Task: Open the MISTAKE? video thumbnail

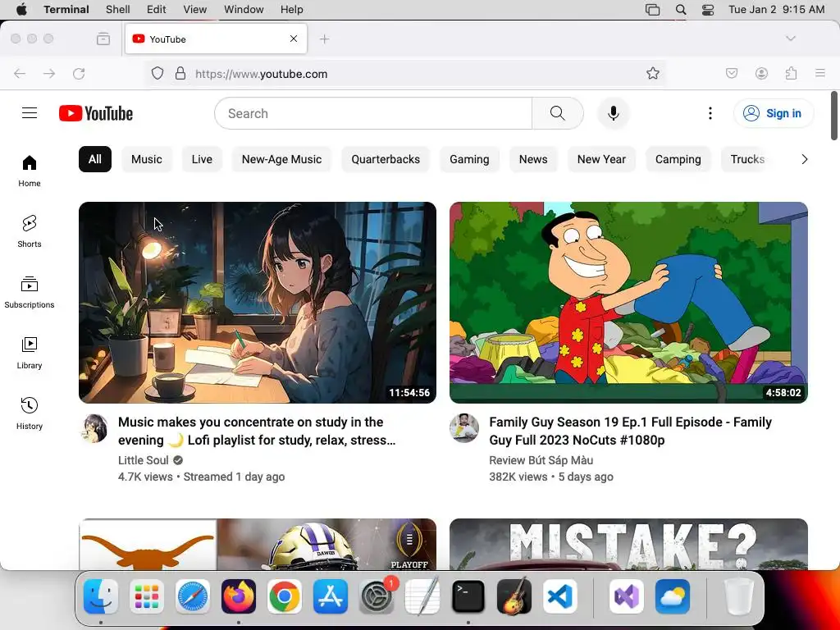Action: coord(628,545)
